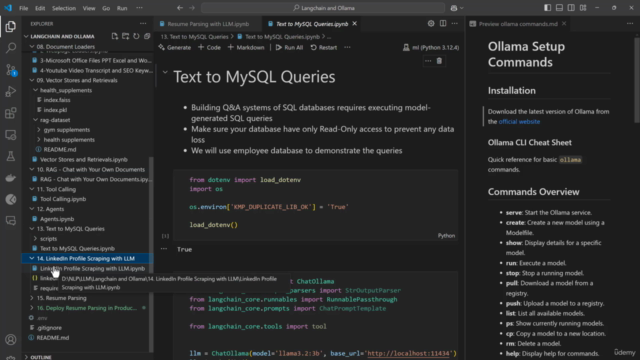Expand the gym supplements folder
Screen dimensions: 640x360
39,130
